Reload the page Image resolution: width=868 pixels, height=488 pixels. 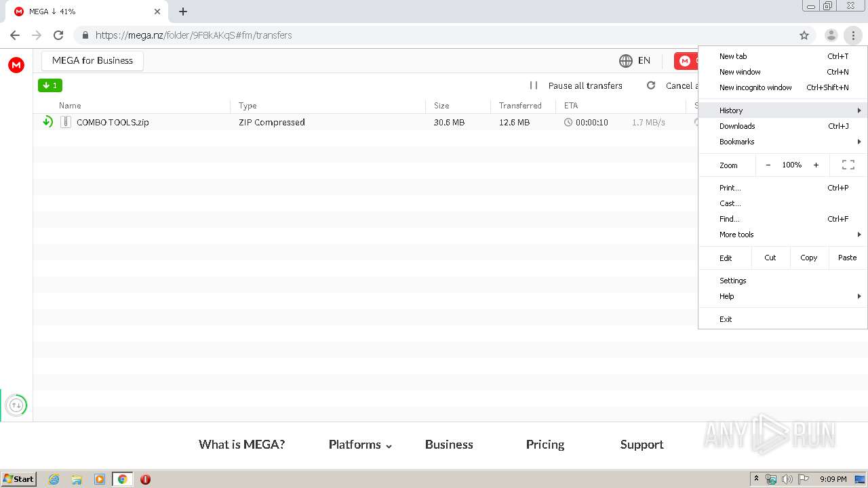click(x=58, y=35)
